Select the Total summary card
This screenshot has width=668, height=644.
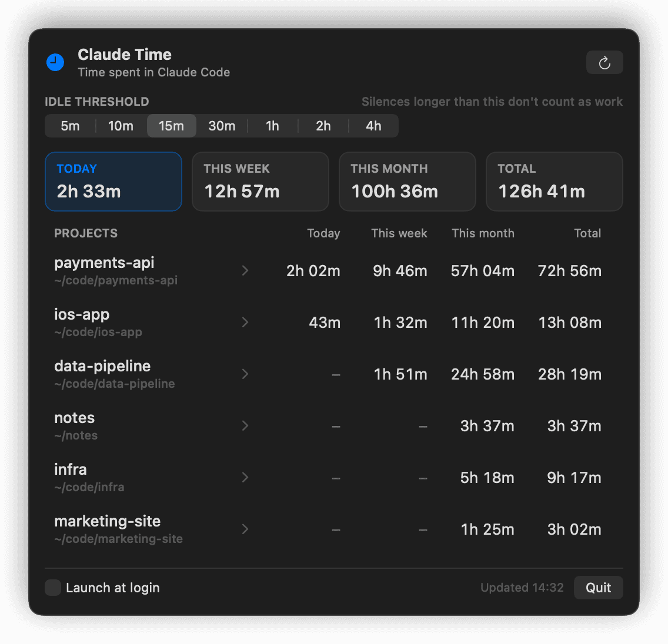[555, 182]
